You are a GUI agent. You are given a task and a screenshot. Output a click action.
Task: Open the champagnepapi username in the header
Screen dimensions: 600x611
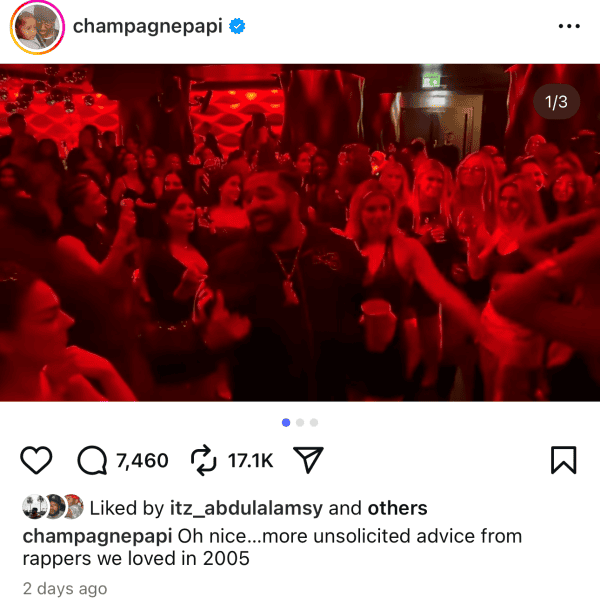[x=148, y=26]
